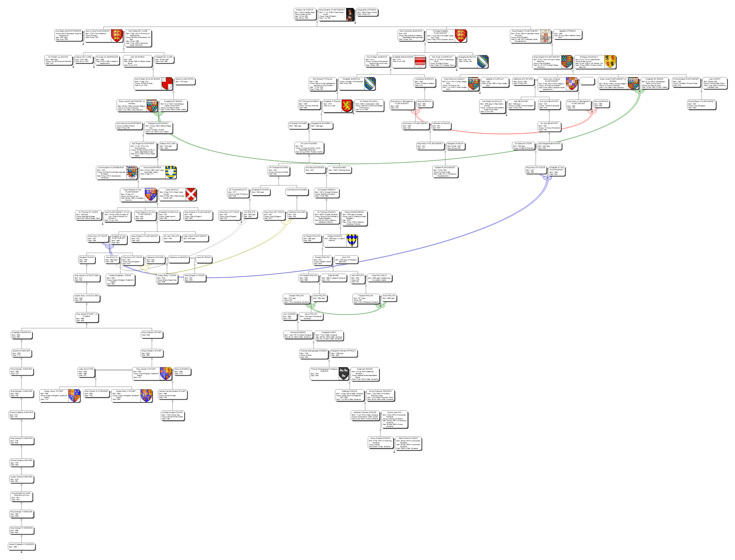Click the Eleanor de Castile person box
This screenshot has height=560, width=735.
pos(305,14)
